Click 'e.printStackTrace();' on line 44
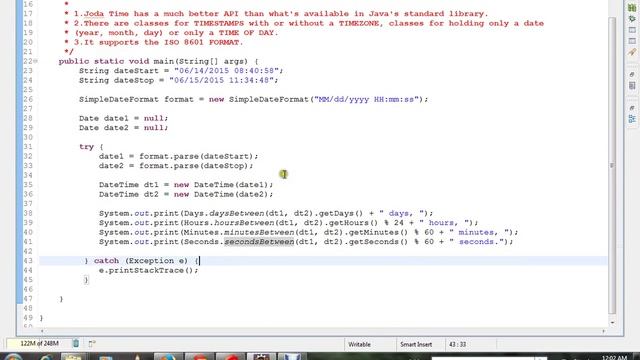Image resolution: width=640 pixels, height=360 pixels. (x=149, y=270)
